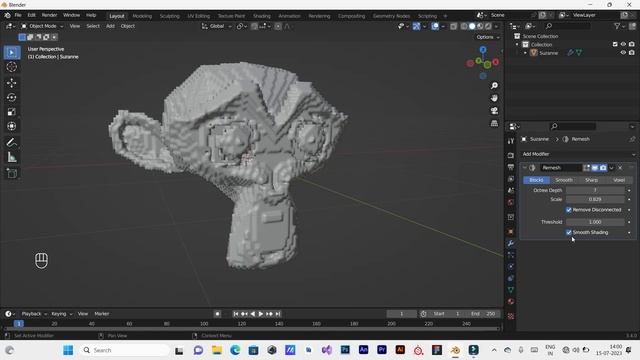Open the Tool properties tab

(511, 141)
